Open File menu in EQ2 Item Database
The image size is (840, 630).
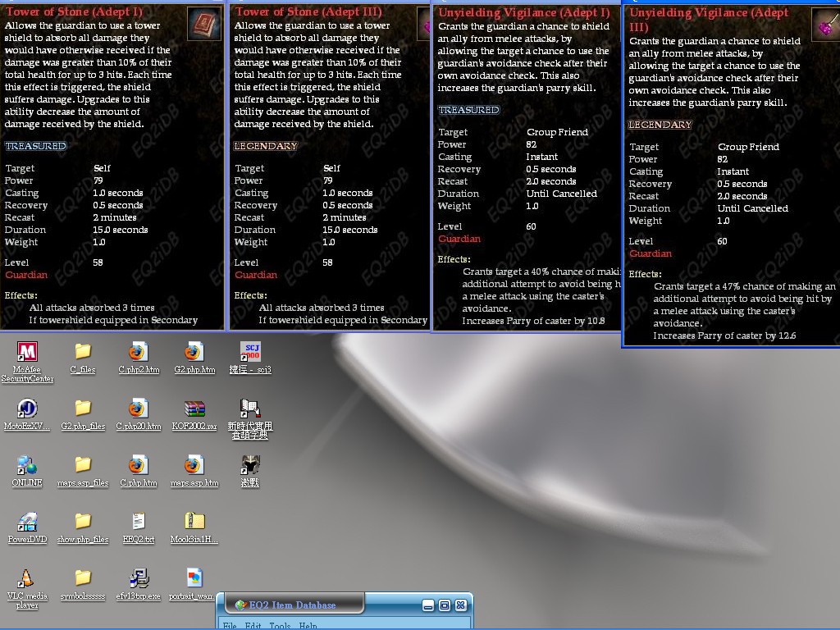pyautogui.click(x=230, y=625)
